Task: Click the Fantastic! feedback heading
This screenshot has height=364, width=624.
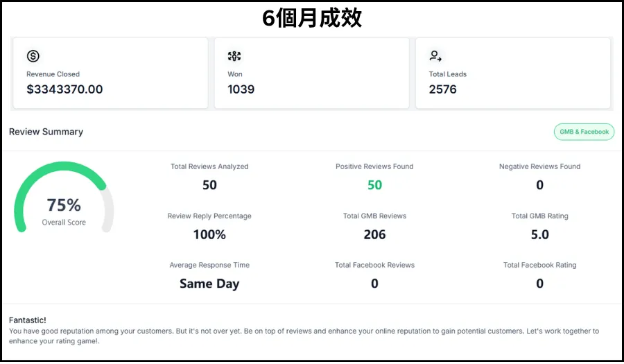Action: [x=28, y=320]
